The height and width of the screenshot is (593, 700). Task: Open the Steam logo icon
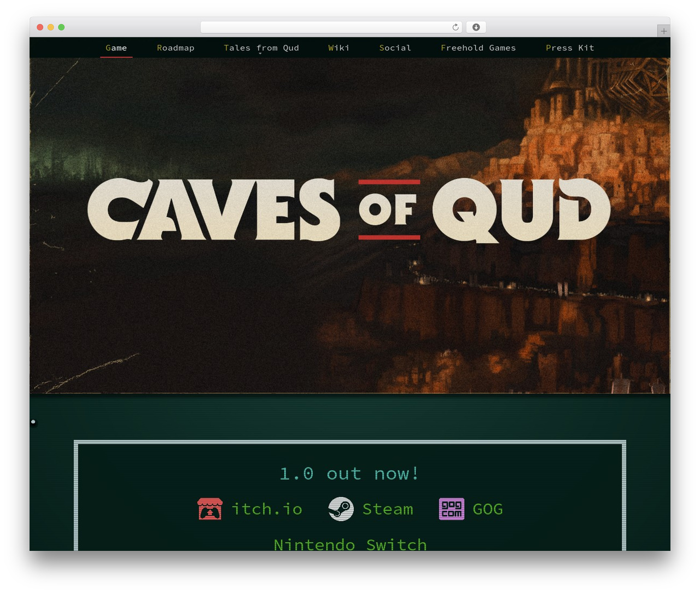coord(341,509)
